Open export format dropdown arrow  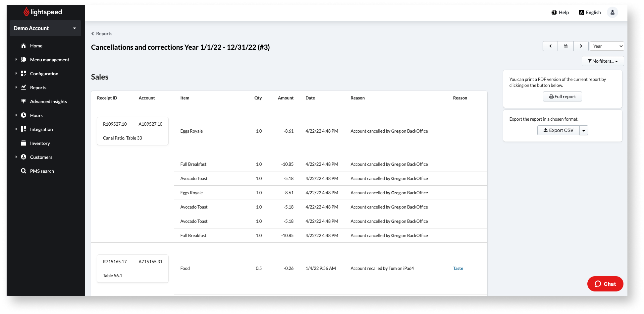click(x=584, y=131)
